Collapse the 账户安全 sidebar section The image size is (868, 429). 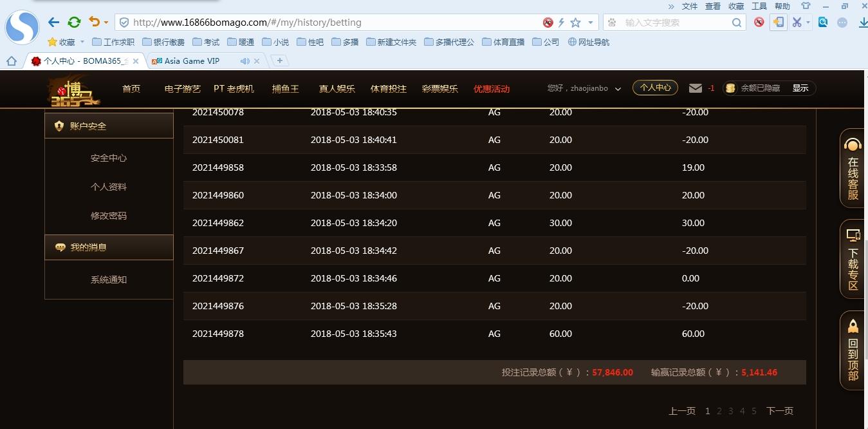point(109,126)
